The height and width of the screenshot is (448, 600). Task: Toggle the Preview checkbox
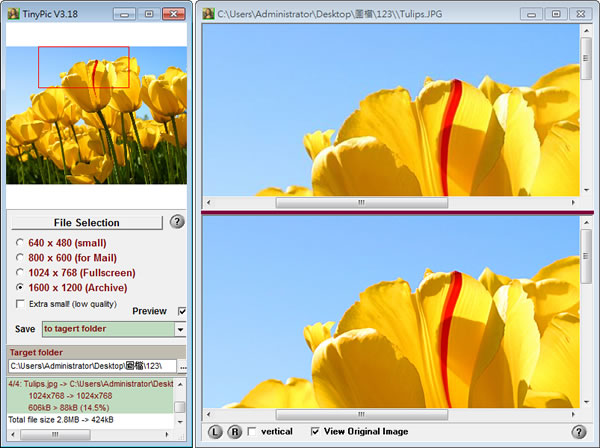[181, 311]
